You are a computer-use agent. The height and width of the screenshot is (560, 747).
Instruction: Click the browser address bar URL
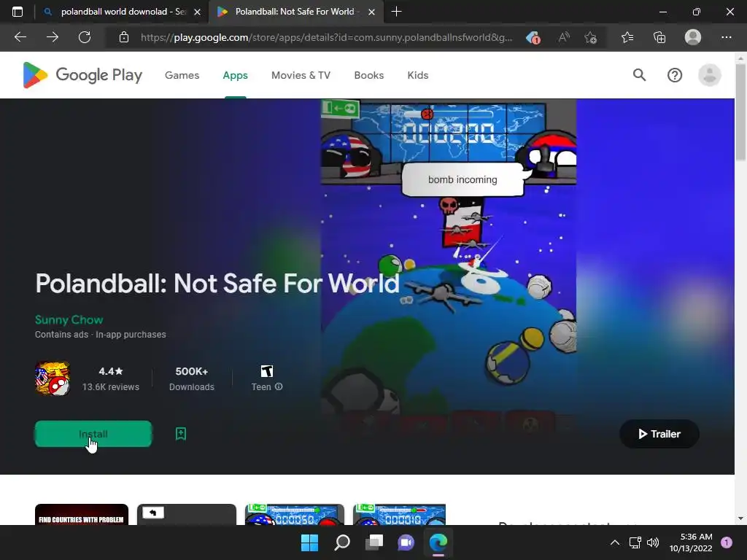coord(326,37)
